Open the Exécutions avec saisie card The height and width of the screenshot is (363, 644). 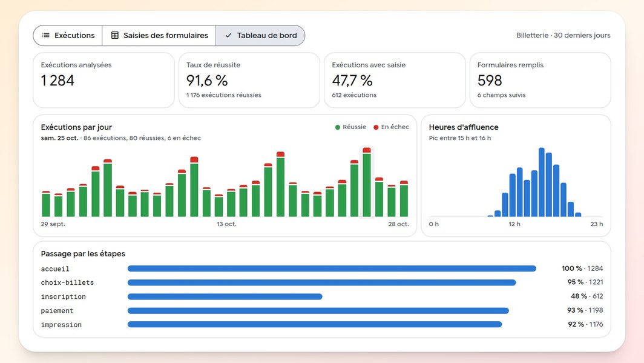(x=395, y=80)
